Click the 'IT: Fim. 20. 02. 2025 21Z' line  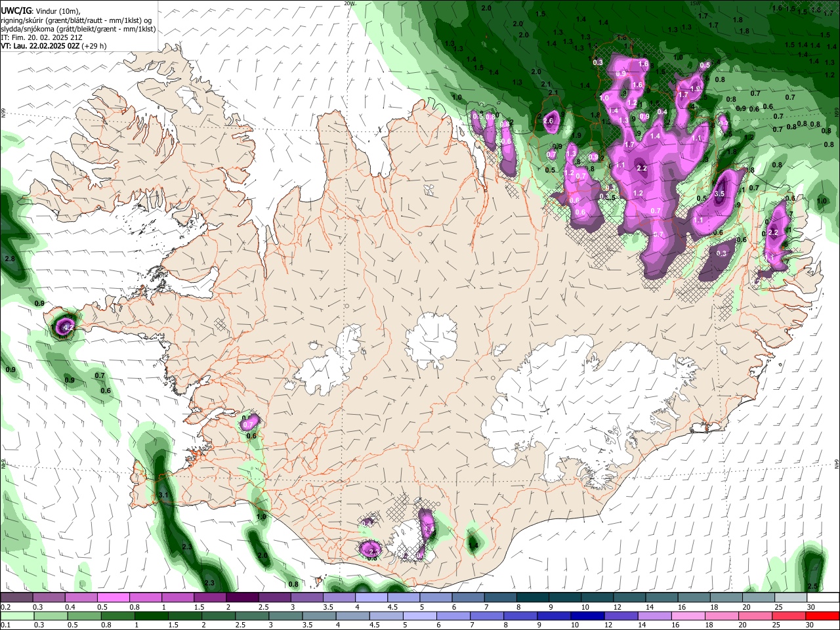(x=41, y=37)
